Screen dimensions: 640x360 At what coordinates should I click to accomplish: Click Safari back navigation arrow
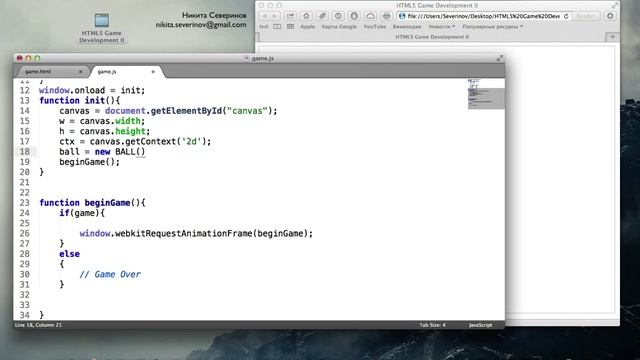[264, 16]
